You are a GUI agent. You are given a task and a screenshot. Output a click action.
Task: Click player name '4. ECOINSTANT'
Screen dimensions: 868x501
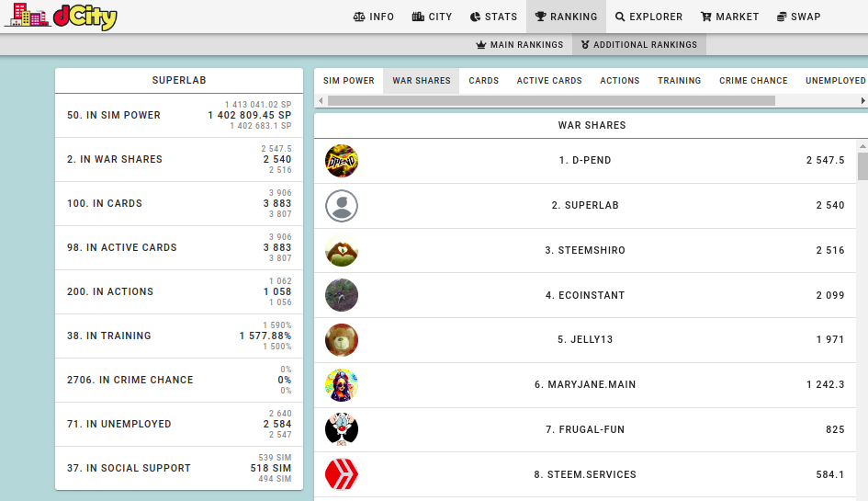coord(585,295)
